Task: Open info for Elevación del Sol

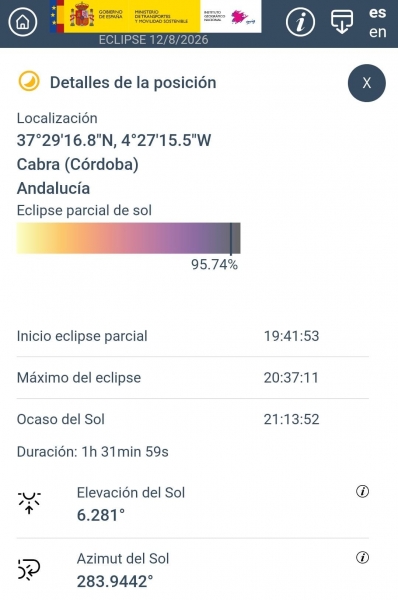Action: pos(362,491)
